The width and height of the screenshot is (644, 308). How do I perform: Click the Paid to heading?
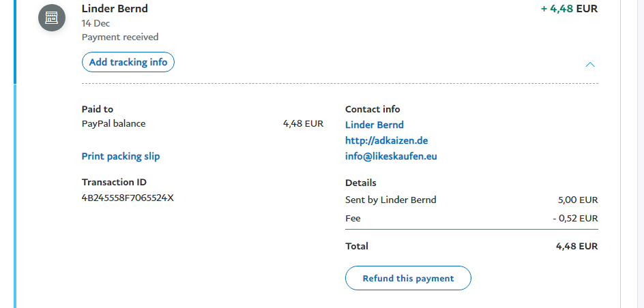pos(98,109)
